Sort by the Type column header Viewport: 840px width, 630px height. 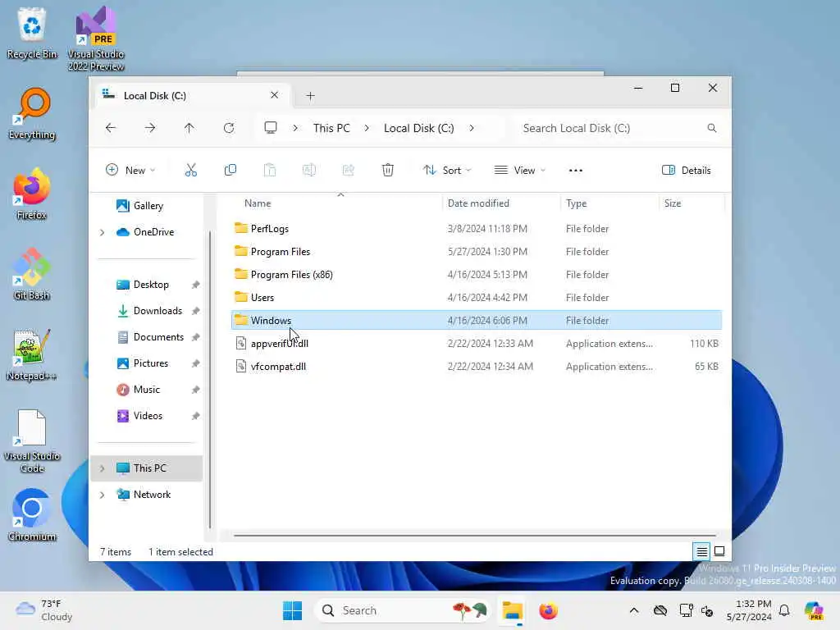pos(577,203)
